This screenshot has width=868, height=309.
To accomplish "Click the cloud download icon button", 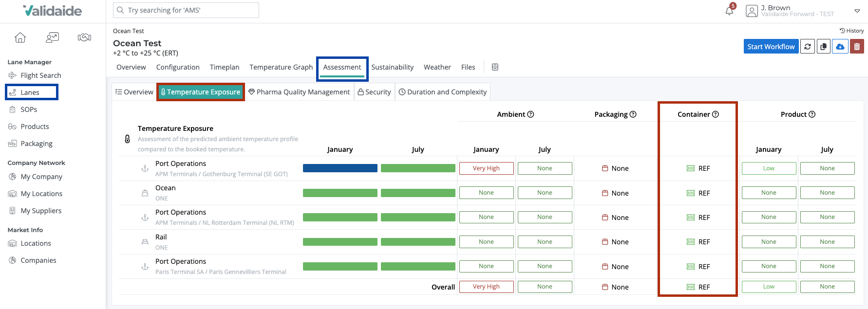I will [x=840, y=47].
